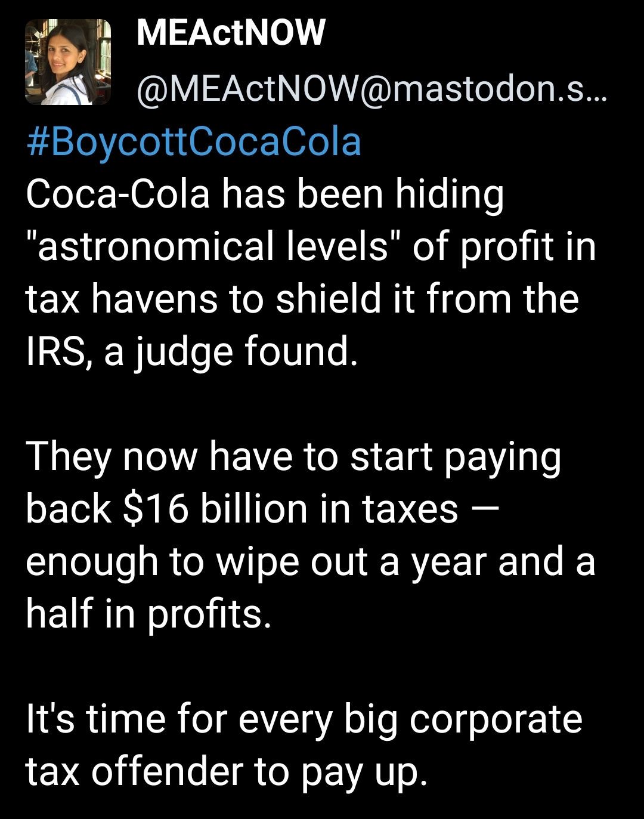Click the words "tax offender" in the last line
The width and height of the screenshot is (644, 819).
(x=135, y=772)
